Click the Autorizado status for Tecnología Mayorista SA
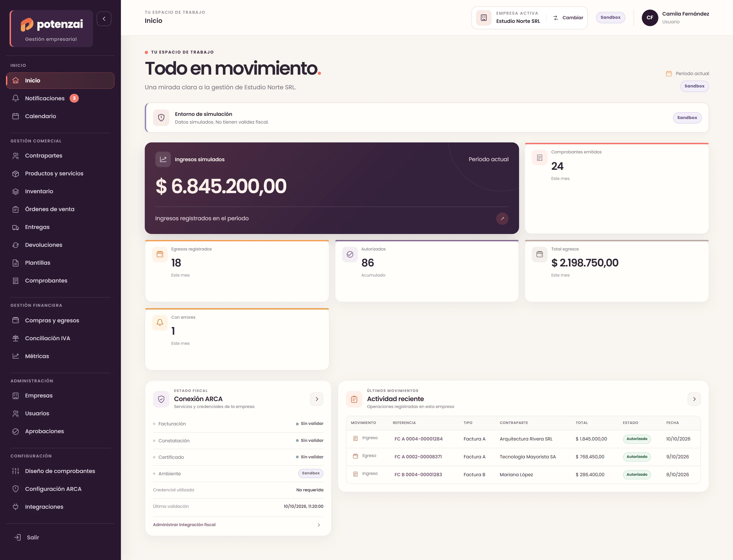 637,457
